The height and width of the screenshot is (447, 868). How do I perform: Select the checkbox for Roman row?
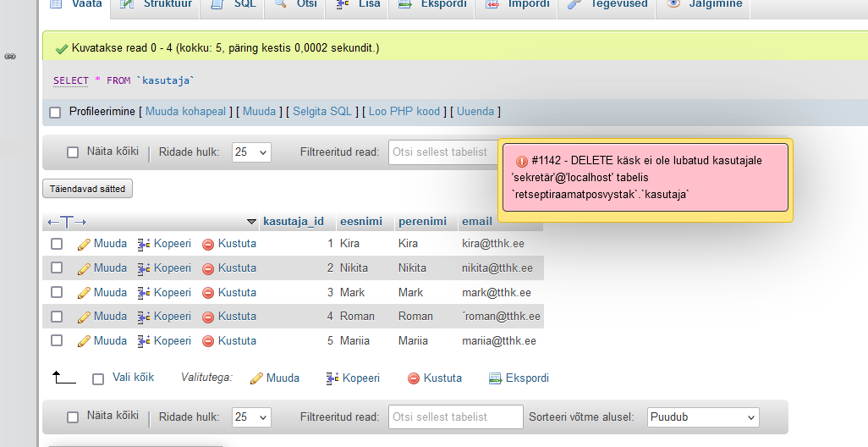tap(57, 317)
